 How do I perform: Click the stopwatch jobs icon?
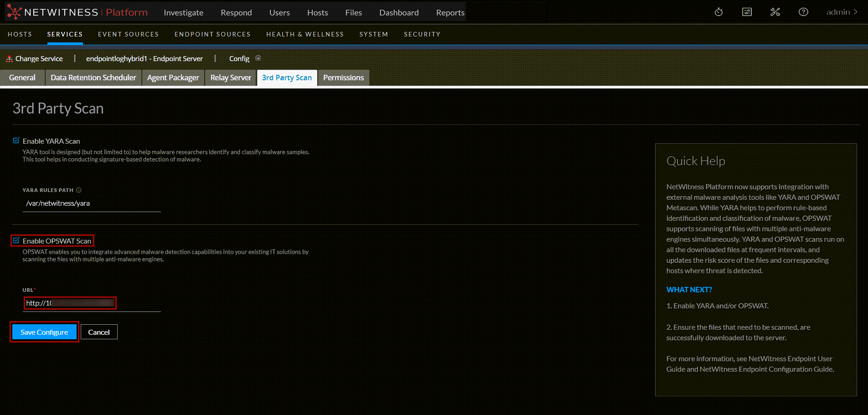click(718, 12)
